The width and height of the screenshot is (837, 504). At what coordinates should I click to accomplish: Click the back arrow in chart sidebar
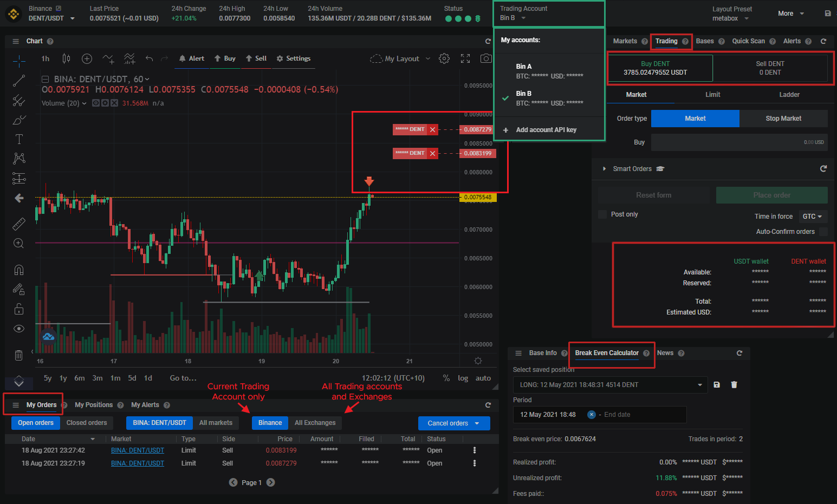19,198
